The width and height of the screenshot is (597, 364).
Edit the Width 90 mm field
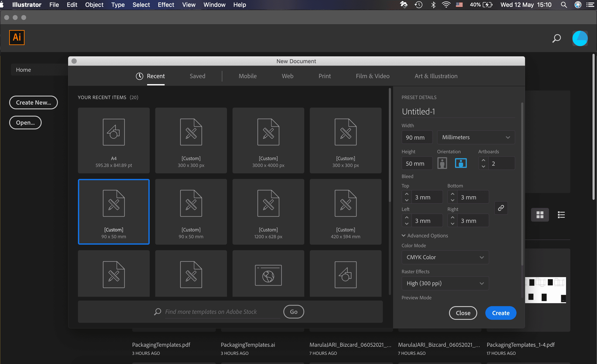(x=417, y=137)
